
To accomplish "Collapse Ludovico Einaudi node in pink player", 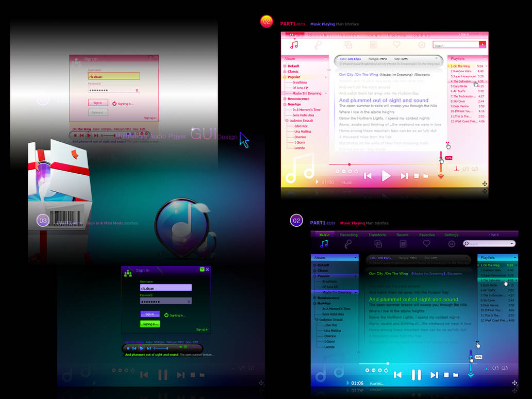I will [x=287, y=121].
